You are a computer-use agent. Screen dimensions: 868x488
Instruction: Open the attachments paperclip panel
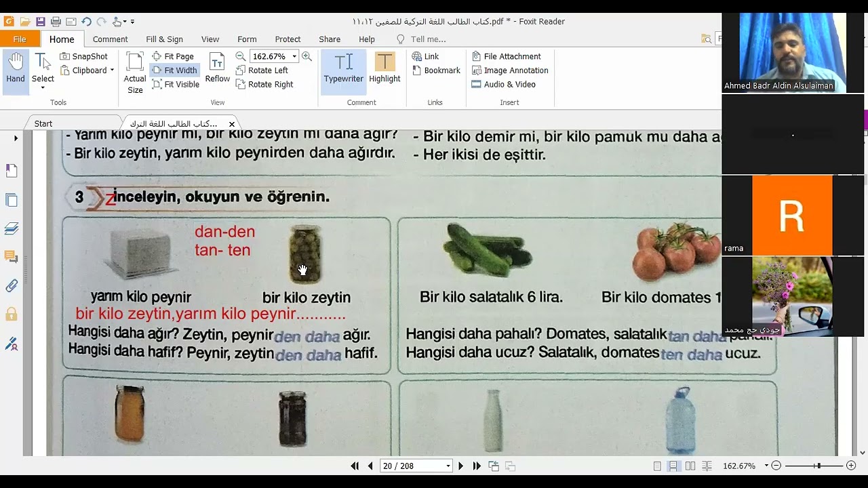click(x=12, y=286)
